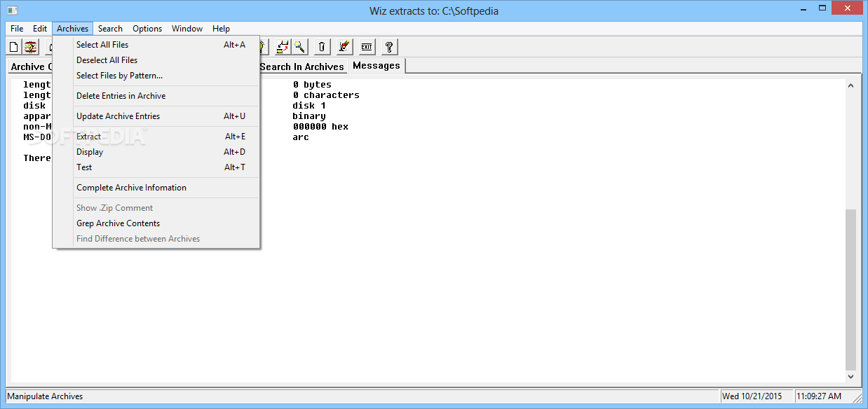
Task: Choose Display from the Archives menu
Action: [x=156, y=152]
